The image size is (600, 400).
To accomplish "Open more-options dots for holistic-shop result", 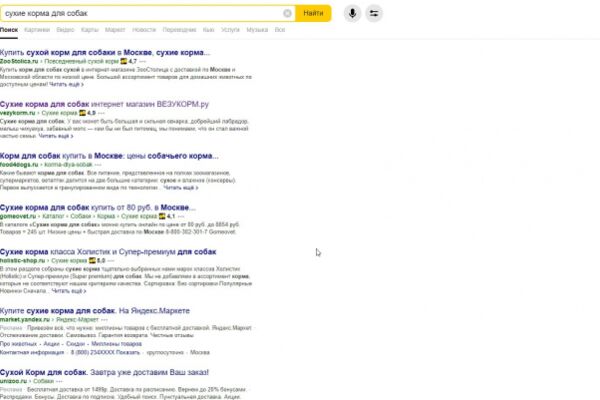I will point(111,261).
